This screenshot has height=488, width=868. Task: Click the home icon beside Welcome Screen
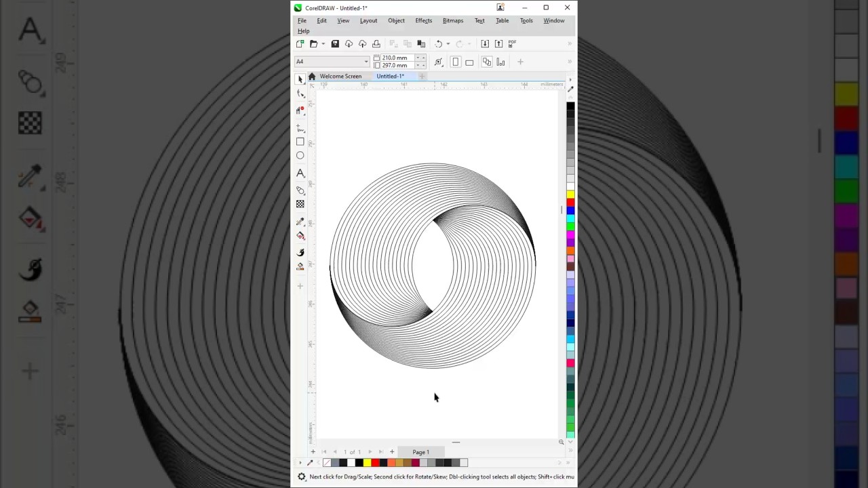(312, 77)
